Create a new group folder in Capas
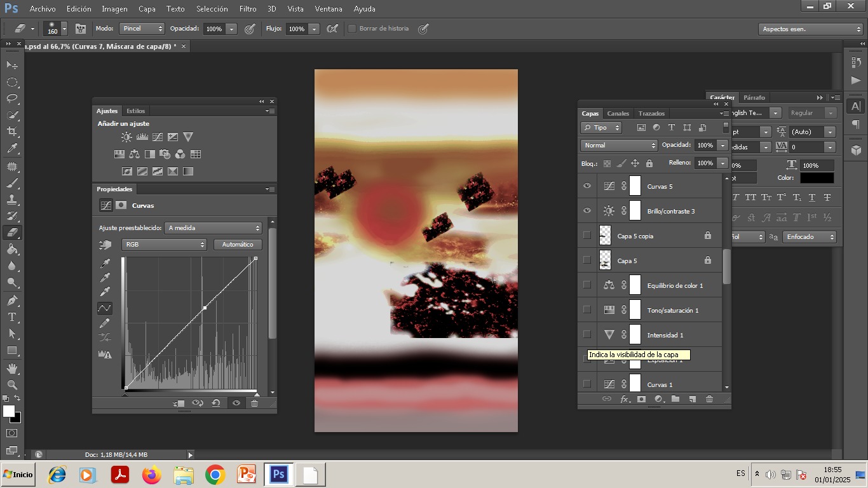This screenshot has width=868, height=488. pos(675,399)
